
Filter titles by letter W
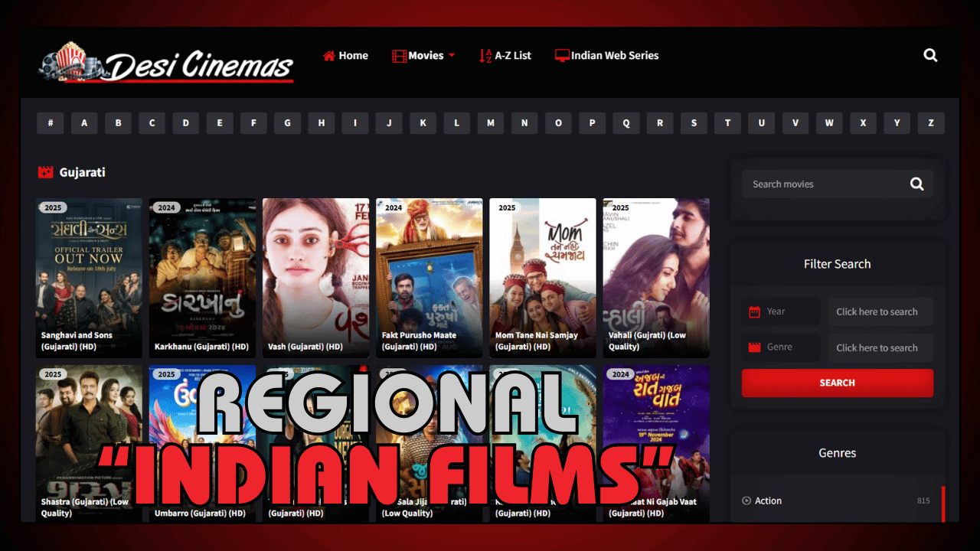point(829,123)
